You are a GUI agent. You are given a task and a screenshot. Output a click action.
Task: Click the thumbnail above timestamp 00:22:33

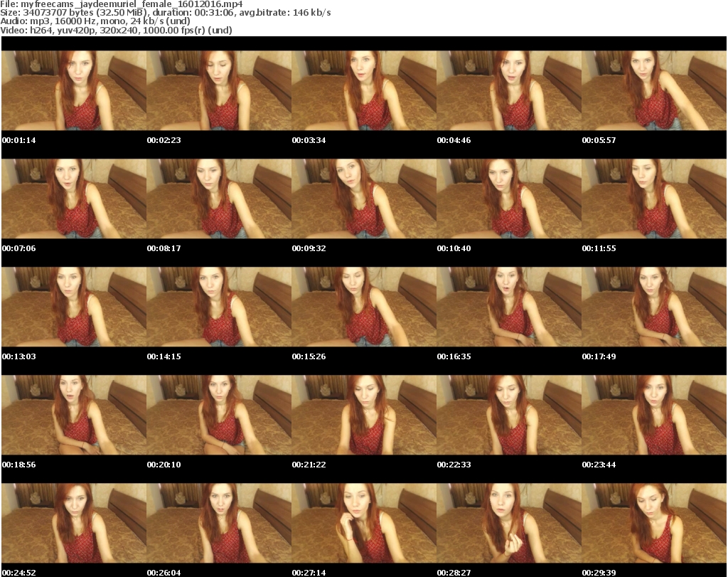point(509,415)
